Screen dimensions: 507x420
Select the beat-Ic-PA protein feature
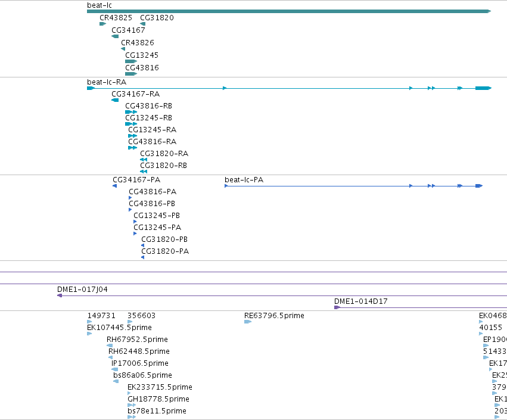pos(354,186)
